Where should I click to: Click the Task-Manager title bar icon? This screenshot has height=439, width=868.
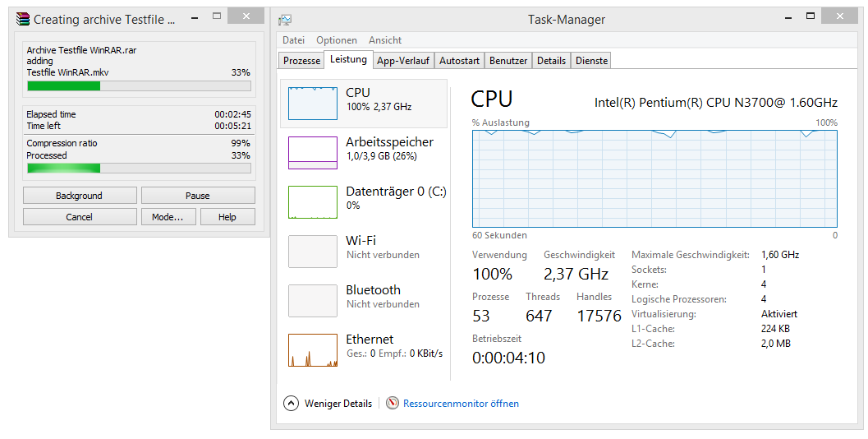click(285, 20)
